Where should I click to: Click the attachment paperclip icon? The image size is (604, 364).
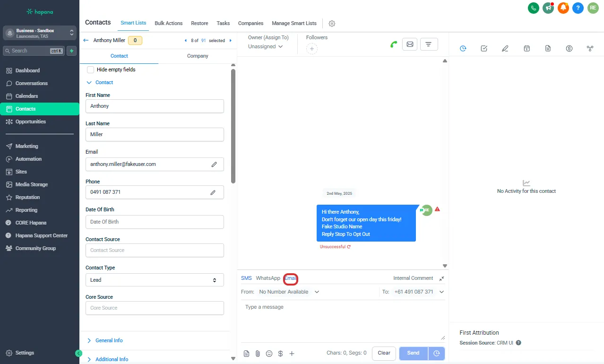258,354
